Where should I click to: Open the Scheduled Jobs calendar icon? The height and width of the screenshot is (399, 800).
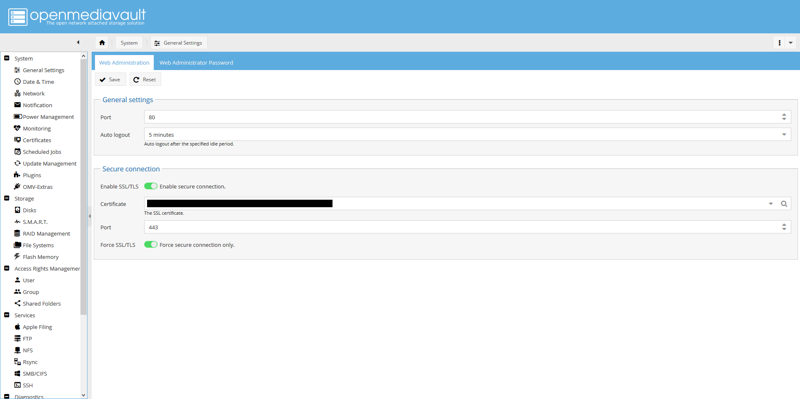point(17,152)
